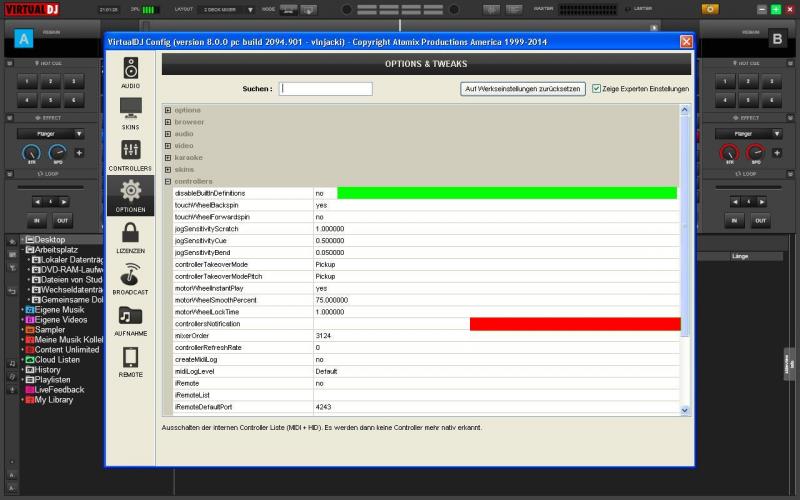Open the Audio settings icon
800x500 pixels.
click(131, 69)
